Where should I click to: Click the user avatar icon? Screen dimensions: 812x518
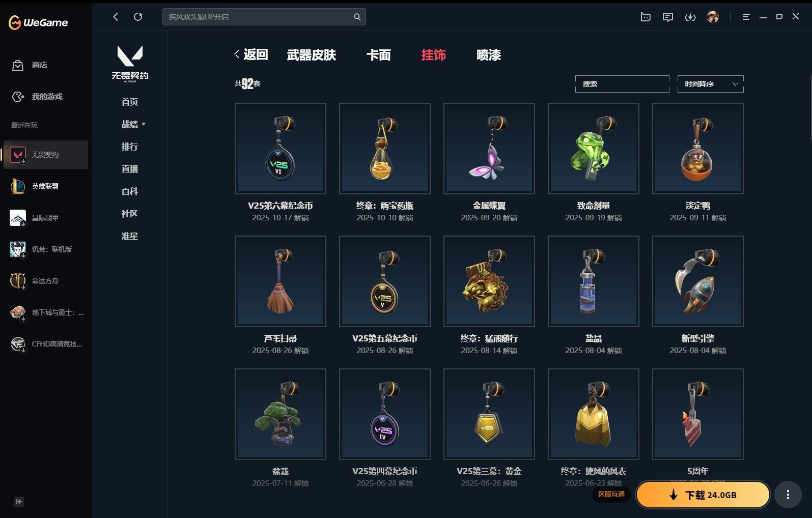coord(713,17)
